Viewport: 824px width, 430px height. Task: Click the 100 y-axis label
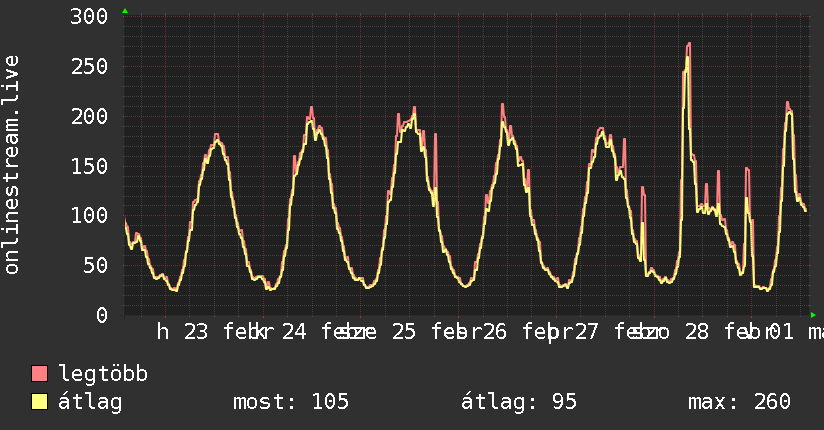89,215
